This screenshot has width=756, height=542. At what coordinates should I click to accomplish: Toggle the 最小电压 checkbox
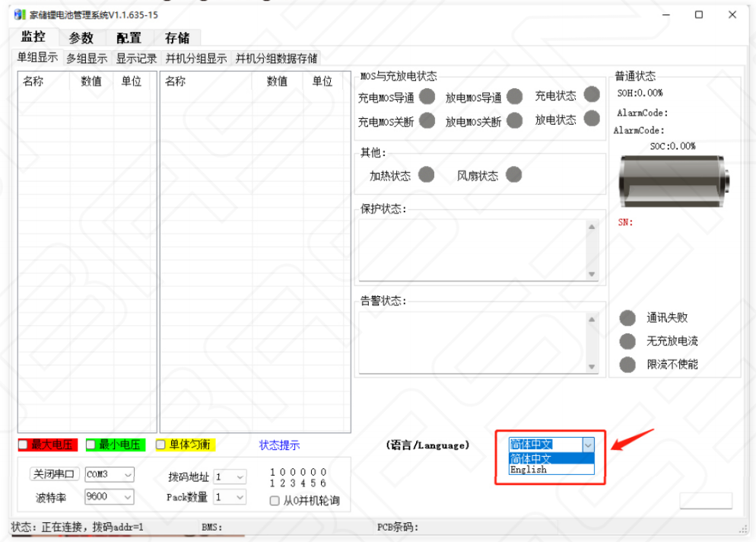[x=91, y=445]
